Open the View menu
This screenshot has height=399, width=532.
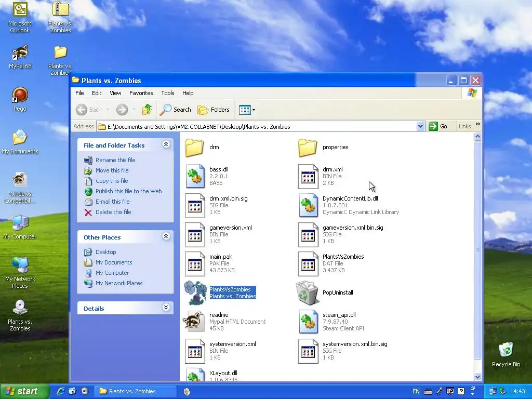(115, 93)
